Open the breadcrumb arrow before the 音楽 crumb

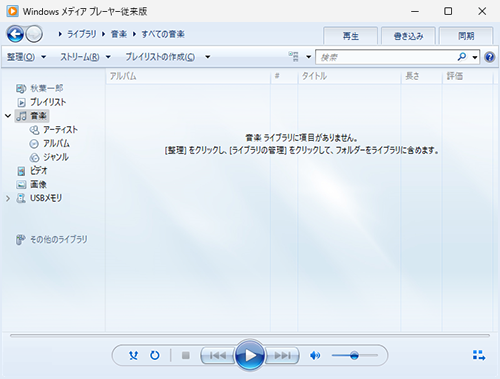tap(104, 34)
